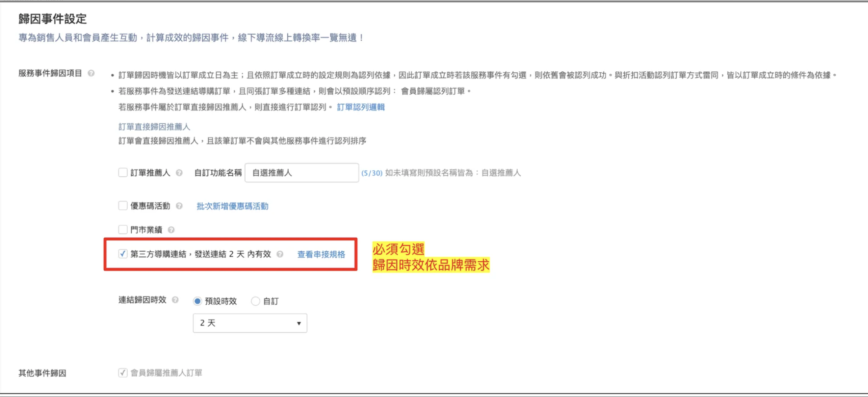This screenshot has height=397, width=868.
Task: Focus the 自訂功能名稱 text field
Action: pyautogui.click(x=302, y=173)
